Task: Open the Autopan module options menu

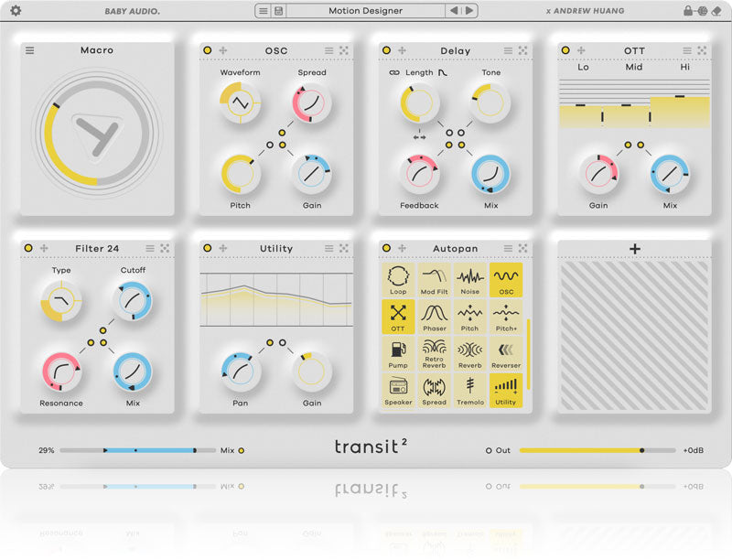Action: click(x=508, y=248)
